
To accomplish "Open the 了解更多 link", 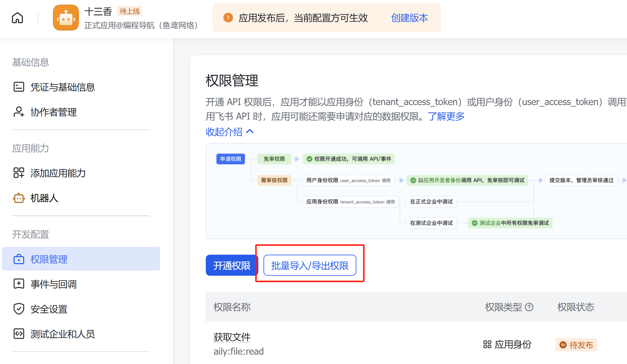I will coord(446,116).
